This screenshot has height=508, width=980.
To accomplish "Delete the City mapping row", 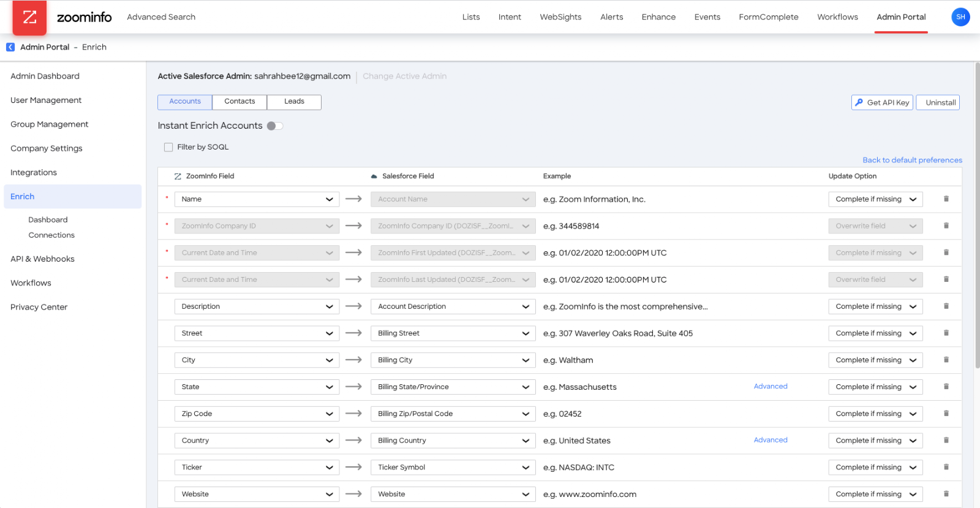I will point(946,360).
